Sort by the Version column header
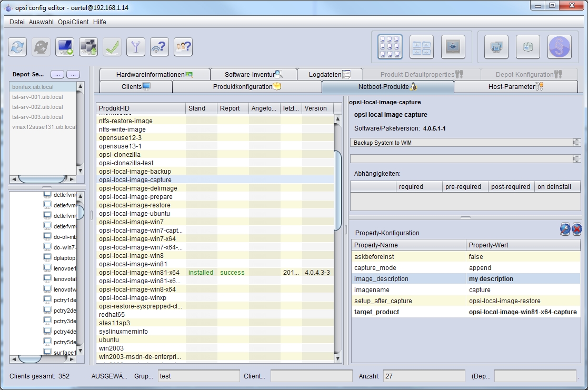The width and height of the screenshot is (588, 390). tap(317, 108)
